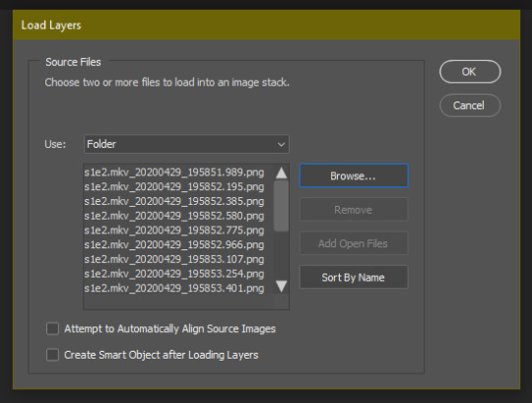Cancel the Load Layers dialog

pyautogui.click(x=470, y=105)
